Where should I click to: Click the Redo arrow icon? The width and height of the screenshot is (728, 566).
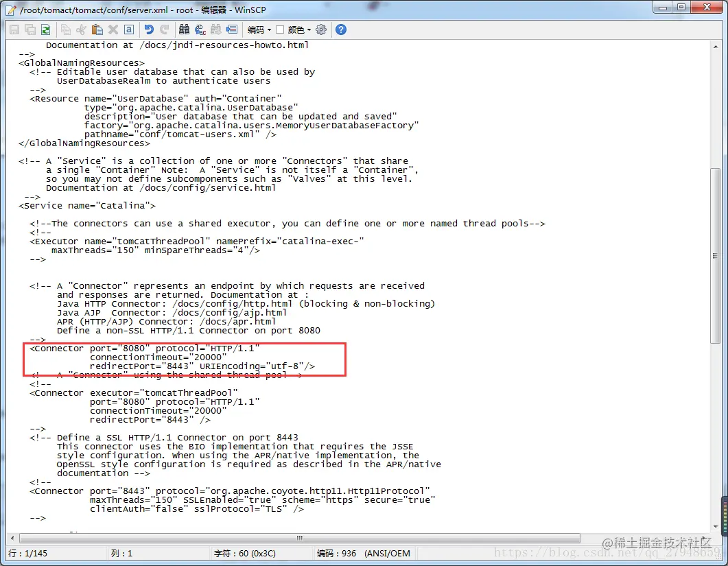click(165, 30)
